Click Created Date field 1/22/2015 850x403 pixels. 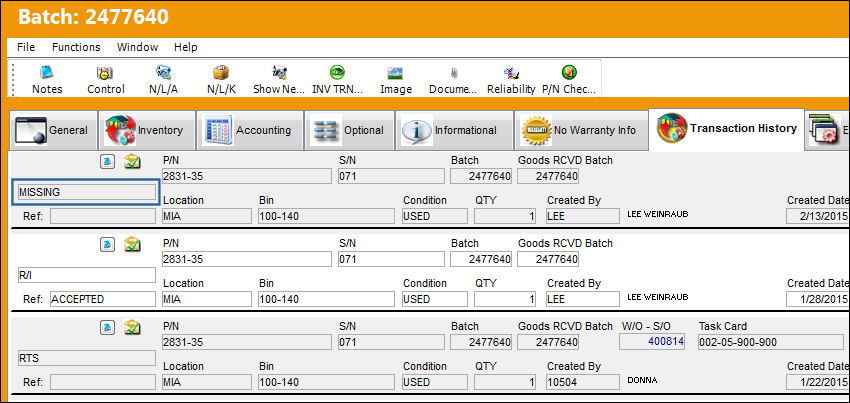(x=818, y=382)
